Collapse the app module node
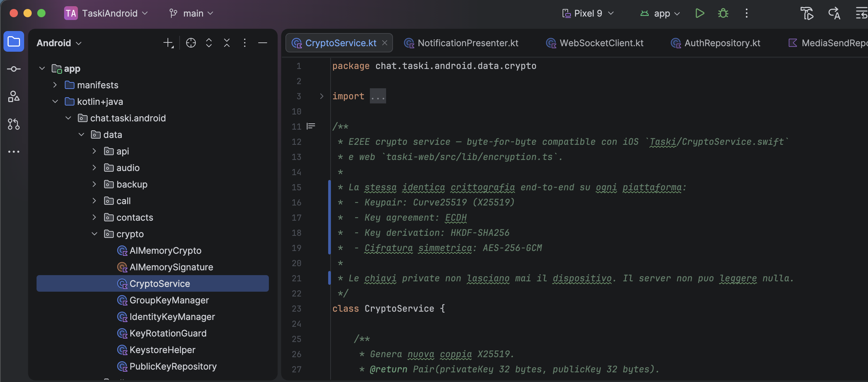Screen dimensions: 868x382 tap(42, 68)
